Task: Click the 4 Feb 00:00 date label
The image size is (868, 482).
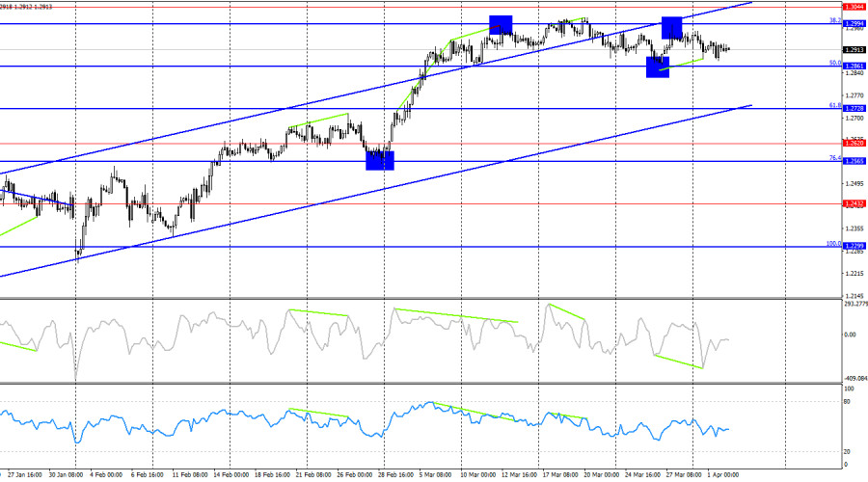Action: [x=106, y=475]
